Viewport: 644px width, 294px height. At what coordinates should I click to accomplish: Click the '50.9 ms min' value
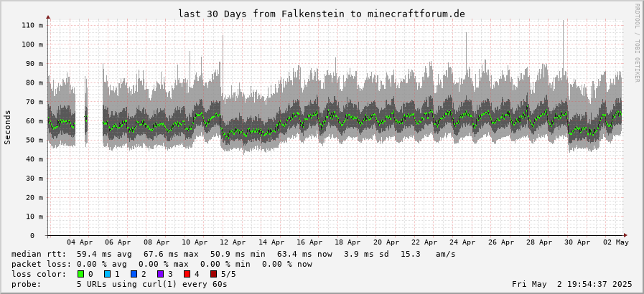coord(238,255)
